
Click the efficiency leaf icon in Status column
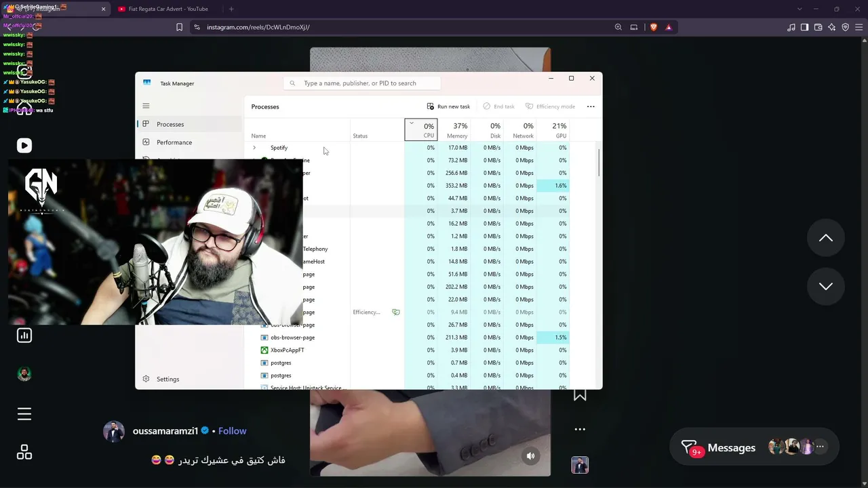[x=396, y=312]
